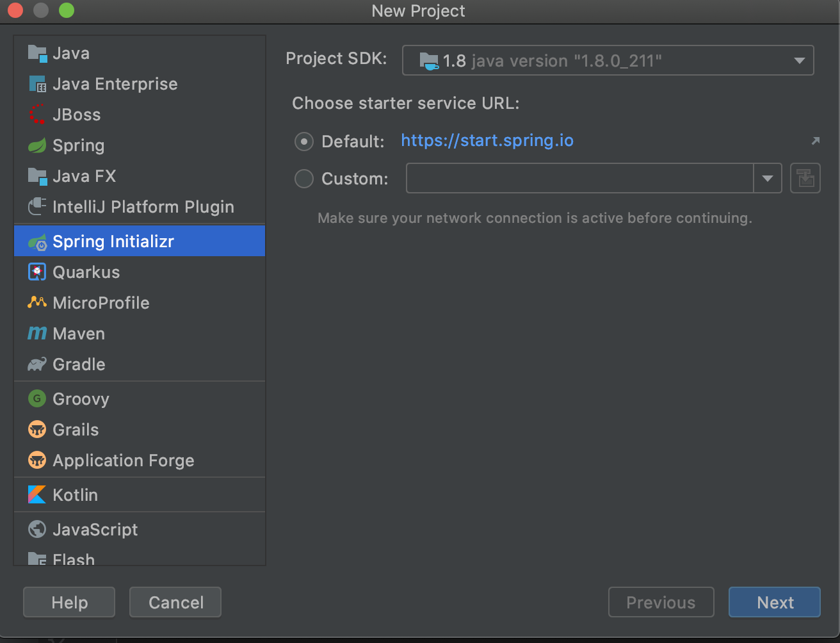Click the Maven 'm' icon
The image size is (840, 643).
(37, 334)
